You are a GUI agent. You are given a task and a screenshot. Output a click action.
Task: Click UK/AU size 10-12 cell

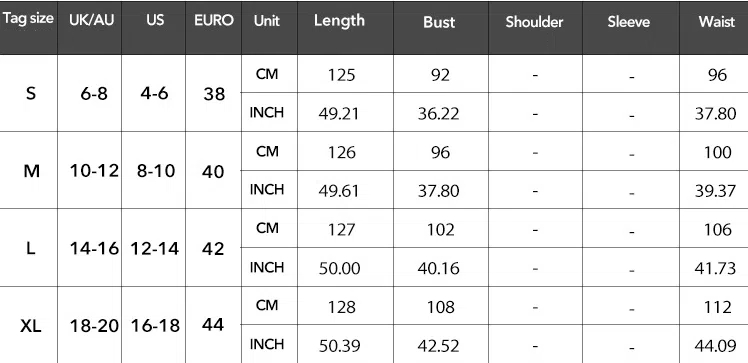pos(94,171)
